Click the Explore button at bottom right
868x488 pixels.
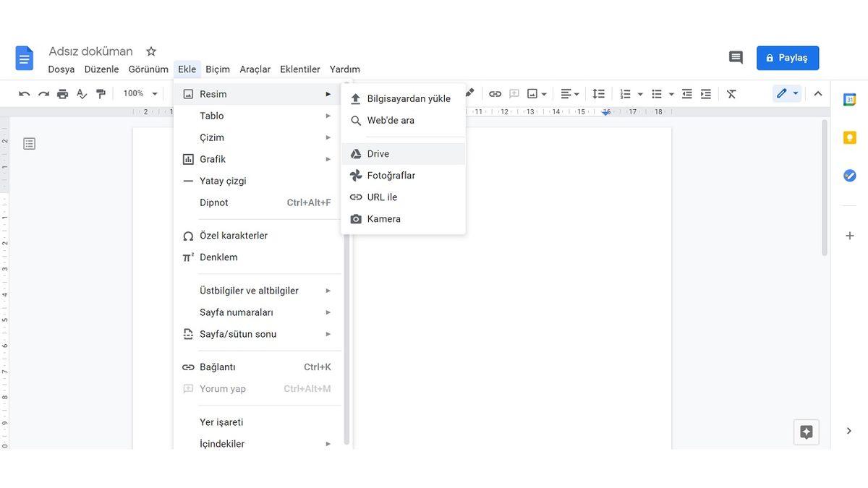[x=807, y=432]
